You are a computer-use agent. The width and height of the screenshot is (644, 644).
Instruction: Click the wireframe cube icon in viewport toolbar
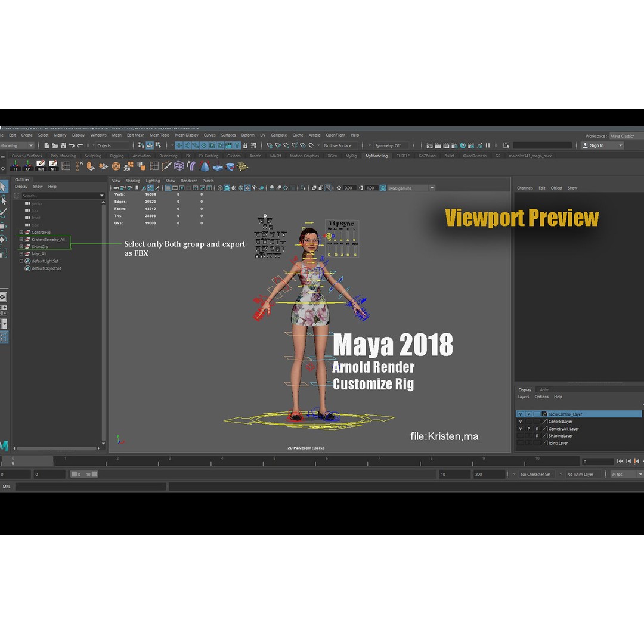point(220,188)
